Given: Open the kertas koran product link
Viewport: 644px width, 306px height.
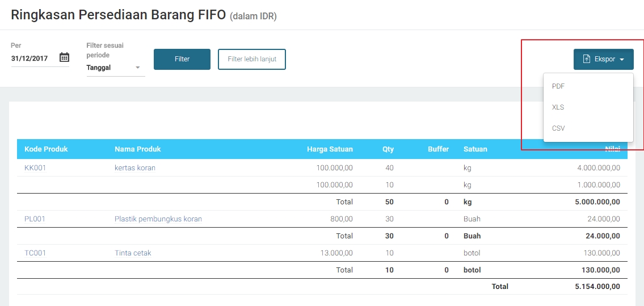Looking at the screenshot, I should pyautogui.click(x=135, y=168).
